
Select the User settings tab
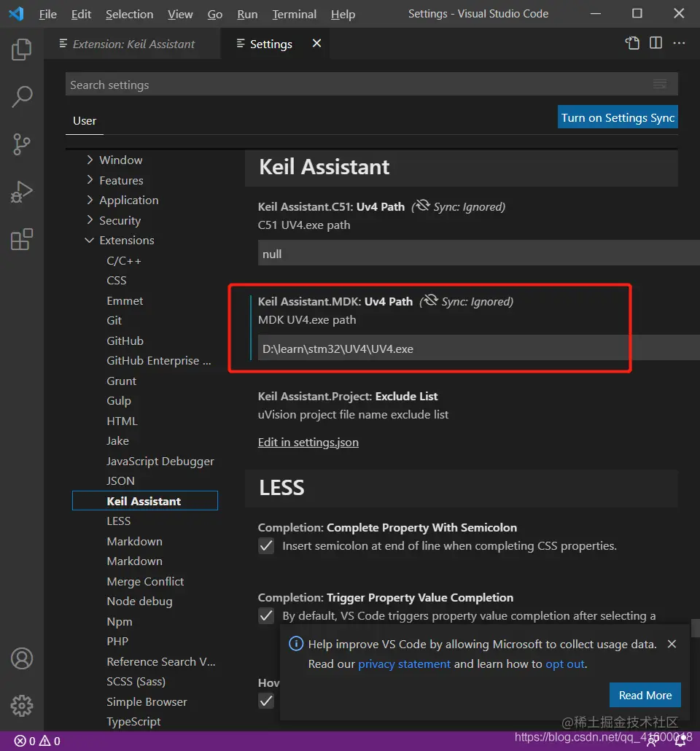coord(85,121)
